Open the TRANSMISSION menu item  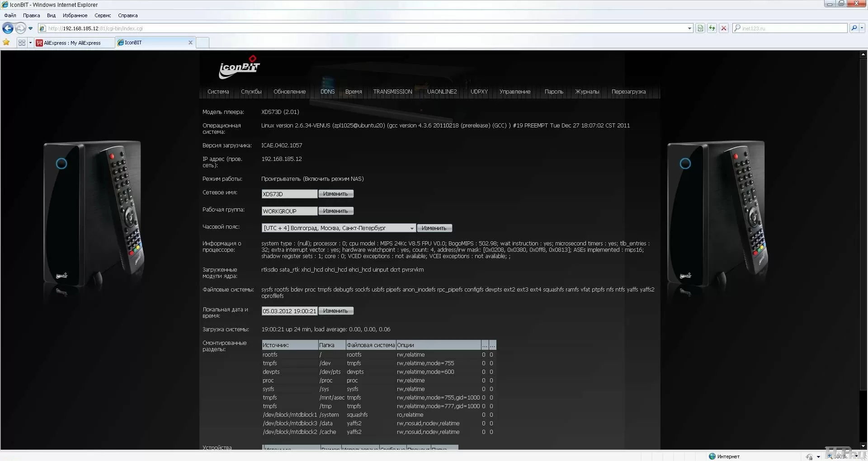tap(392, 92)
